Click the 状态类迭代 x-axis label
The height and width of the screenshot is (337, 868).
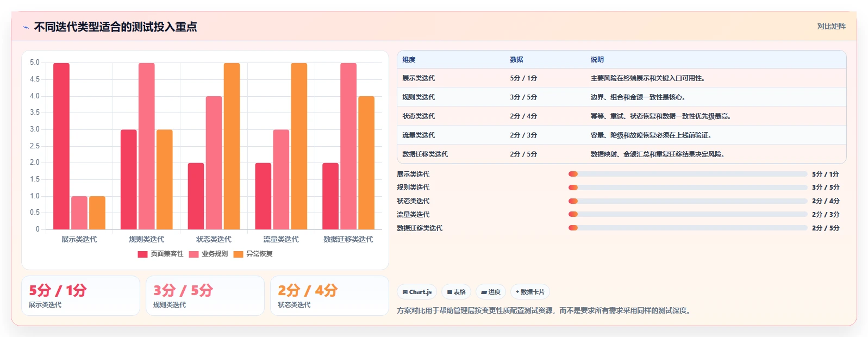coord(214,239)
